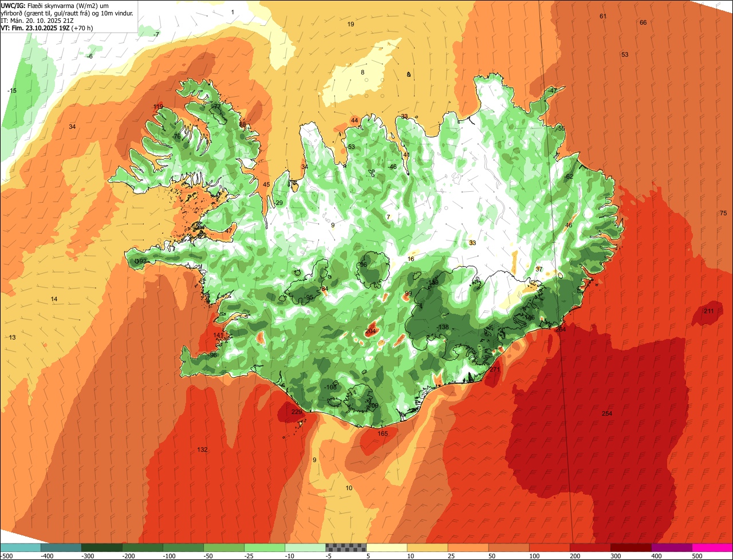The height and width of the screenshot is (560, 733).
Task: Click the flux value 19 at the top
Action: 350,24
